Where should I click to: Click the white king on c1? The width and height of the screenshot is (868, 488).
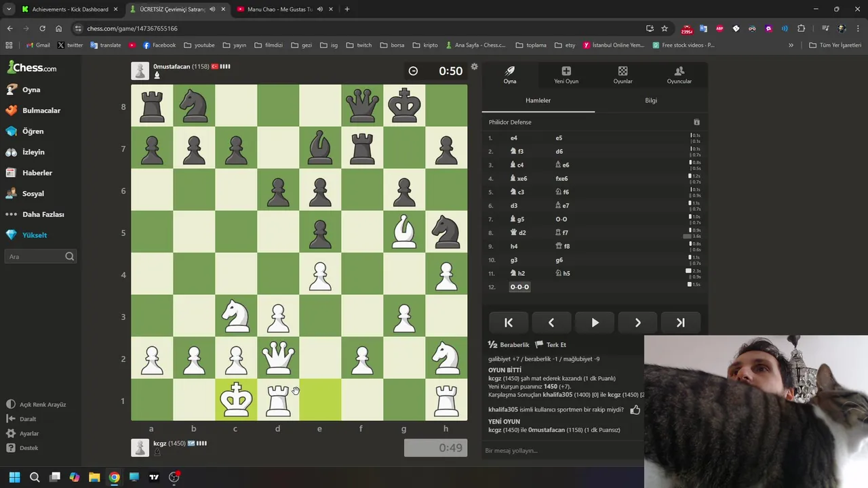click(236, 401)
